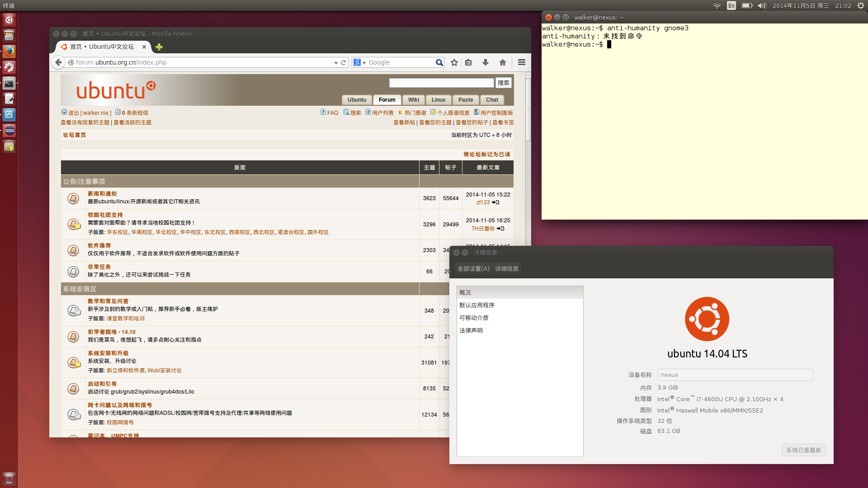This screenshot has width=868, height=488.
Task: Open 软件推荐 forum link
Action: click(99, 246)
